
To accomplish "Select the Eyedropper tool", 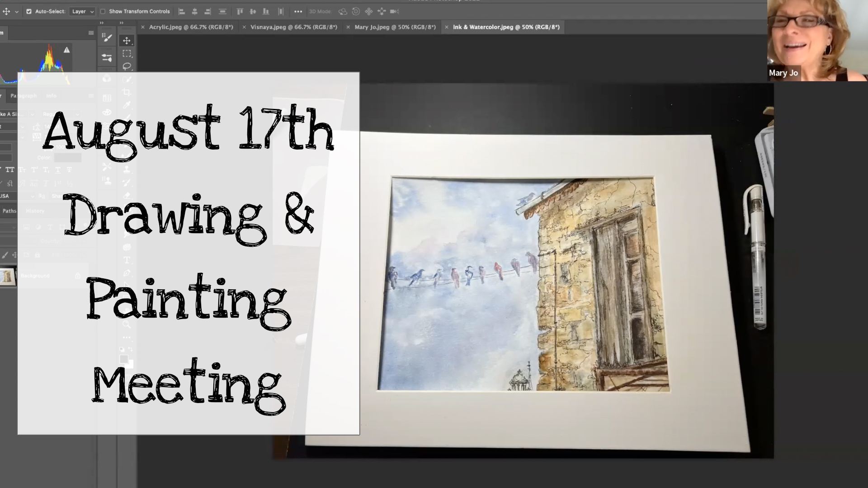I will [127, 105].
